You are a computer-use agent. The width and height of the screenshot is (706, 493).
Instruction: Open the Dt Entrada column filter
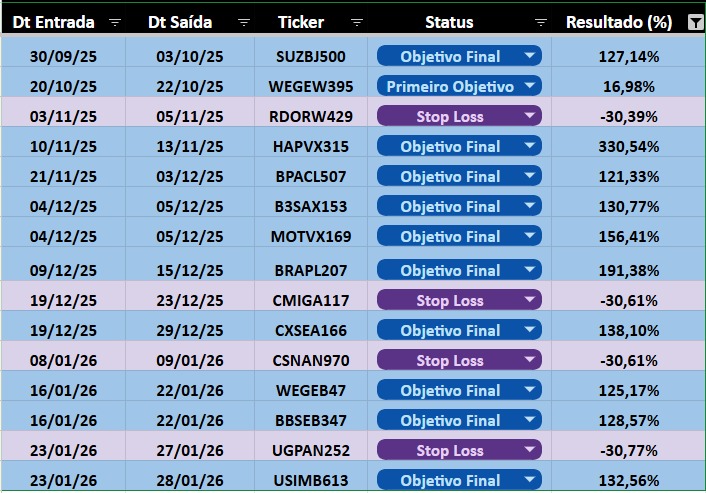[114, 22]
